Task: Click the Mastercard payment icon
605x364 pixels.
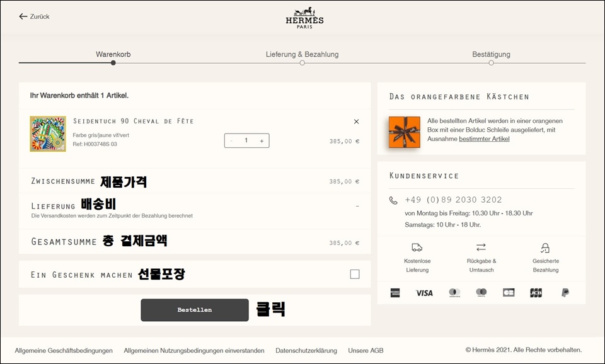Action: (x=454, y=293)
